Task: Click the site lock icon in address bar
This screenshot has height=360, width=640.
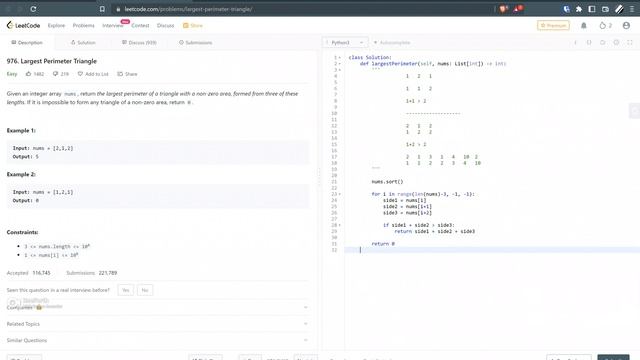Action: (x=118, y=9)
